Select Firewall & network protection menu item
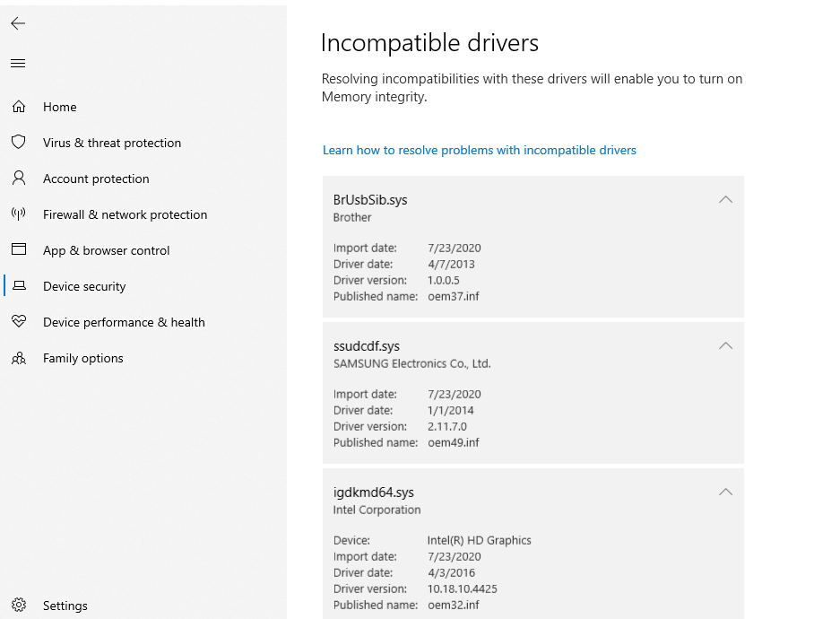Viewport: 840px width, 619px height. (x=125, y=214)
